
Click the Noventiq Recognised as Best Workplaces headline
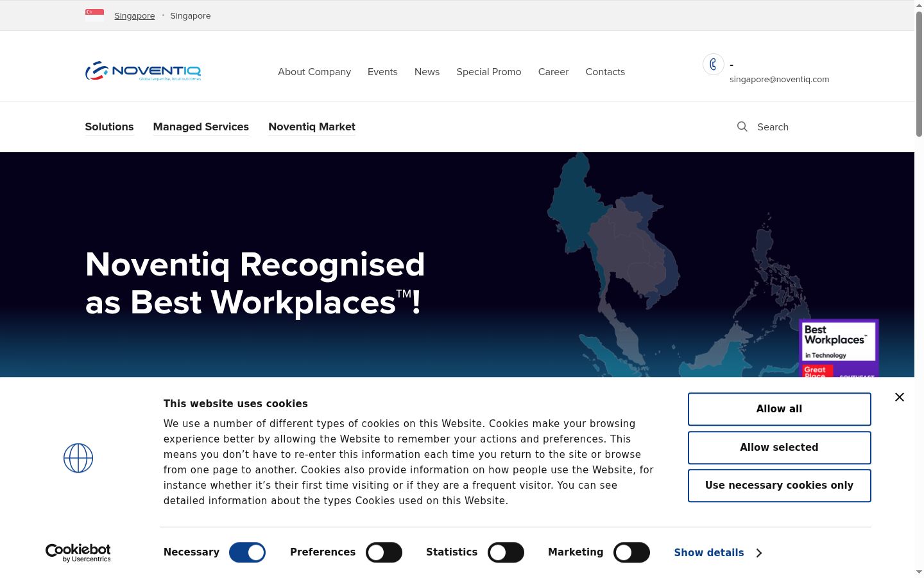click(x=255, y=283)
